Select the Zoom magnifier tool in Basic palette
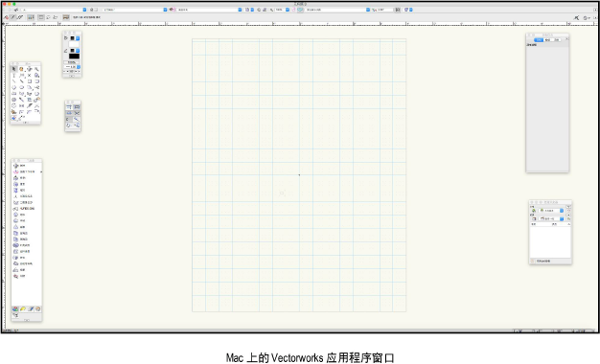The height and width of the screenshot is (364, 600). click(x=36, y=69)
